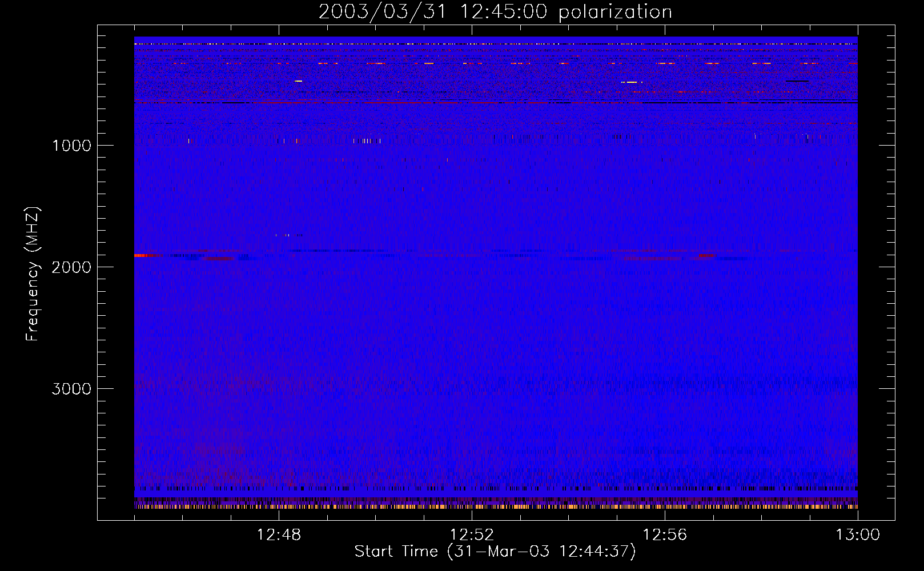Click the plot title '2003/03/31 12:45:00 polarization'
The height and width of the screenshot is (571, 924).
click(x=495, y=12)
